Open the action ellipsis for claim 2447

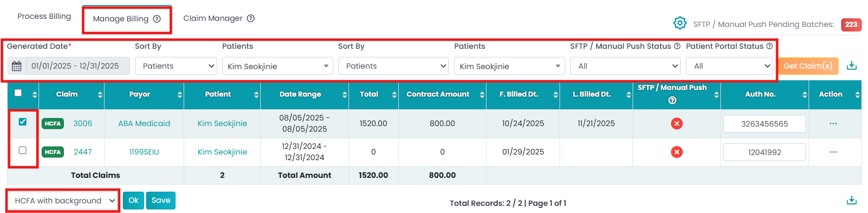click(833, 152)
